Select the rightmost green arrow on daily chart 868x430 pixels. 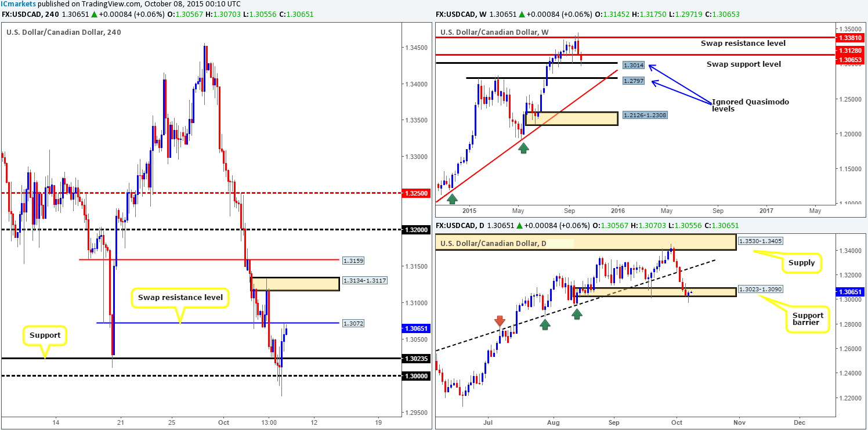pos(577,313)
